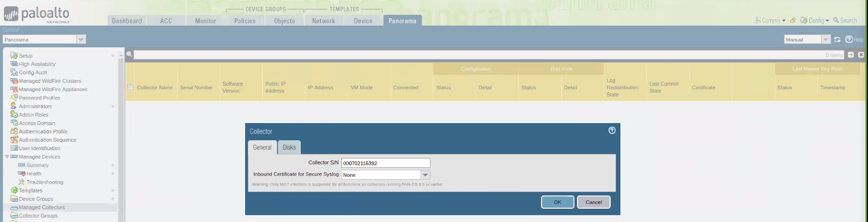
Task: Click the Collector dialog help icon
Action: point(612,130)
